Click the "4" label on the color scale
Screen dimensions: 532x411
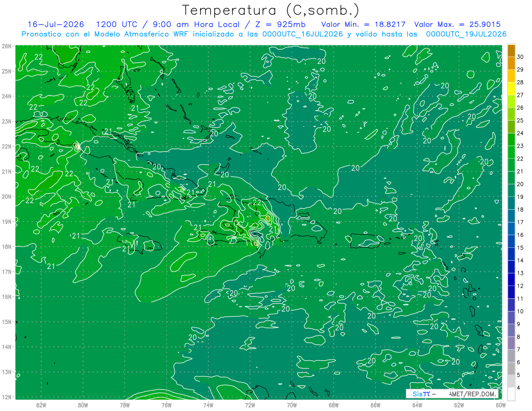519,388
